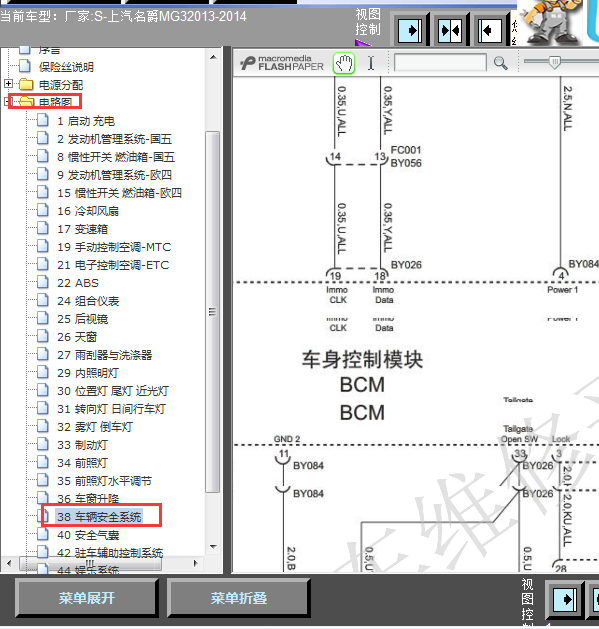Click the page icon beside 1 启动 充电
Image resolution: width=599 pixels, height=629 pixels.
tap(43, 120)
